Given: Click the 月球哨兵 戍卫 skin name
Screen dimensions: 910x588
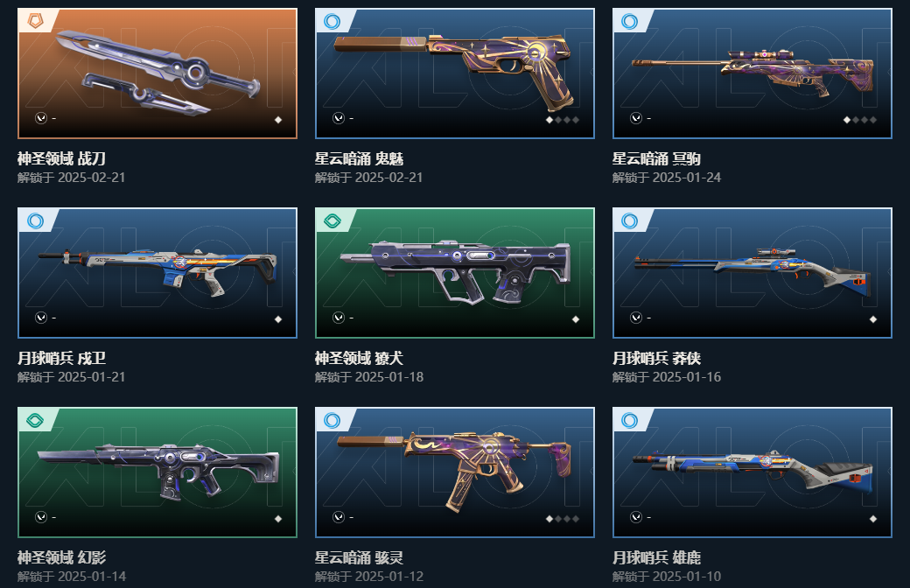Looking at the screenshot, I should coord(61,358).
